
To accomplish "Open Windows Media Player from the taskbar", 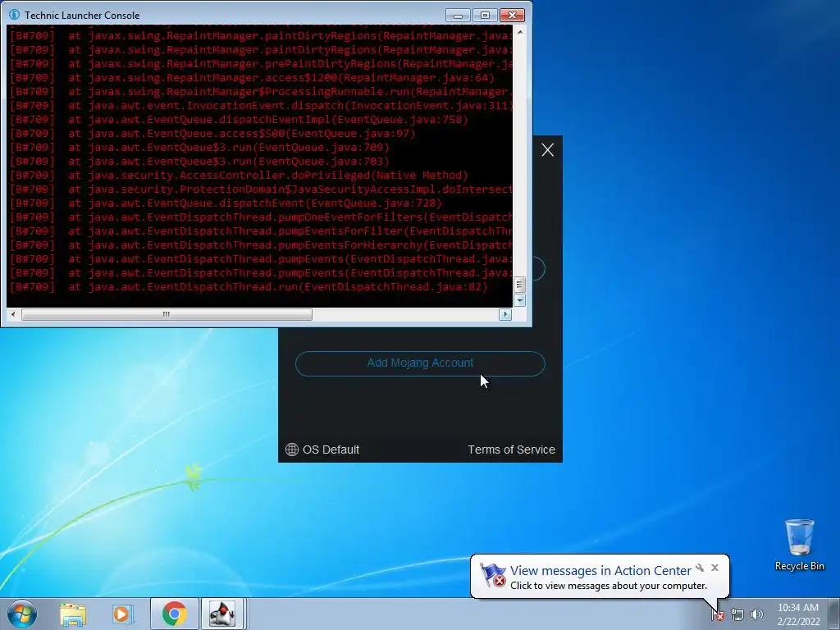I will (123, 614).
